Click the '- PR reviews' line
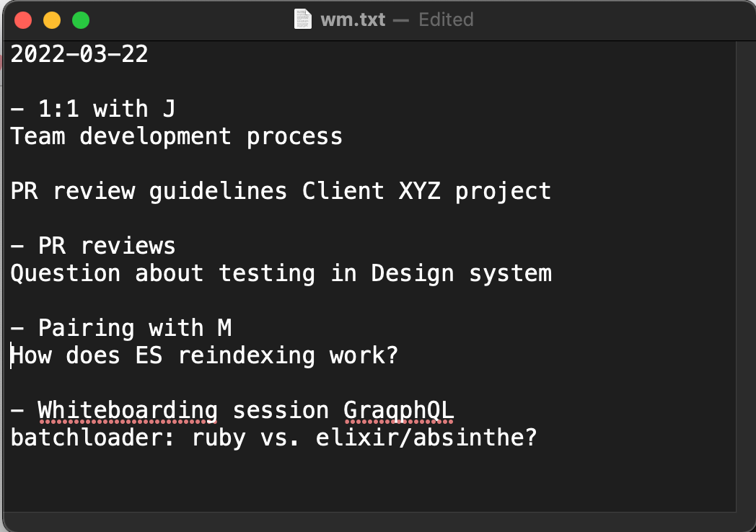This screenshot has width=756, height=532. pos(93,246)
